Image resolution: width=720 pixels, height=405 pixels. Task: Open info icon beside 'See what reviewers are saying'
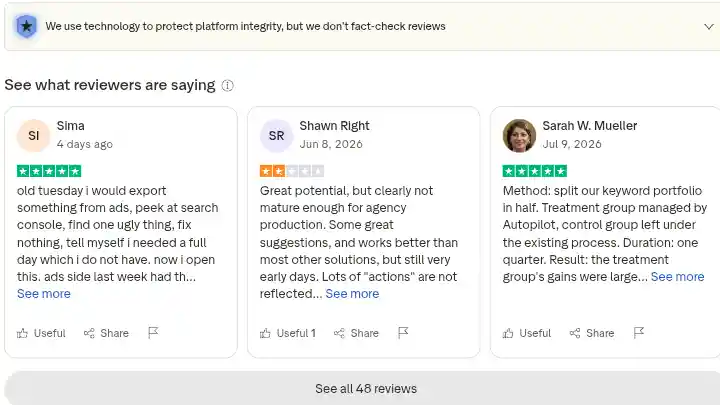point(227,85)
